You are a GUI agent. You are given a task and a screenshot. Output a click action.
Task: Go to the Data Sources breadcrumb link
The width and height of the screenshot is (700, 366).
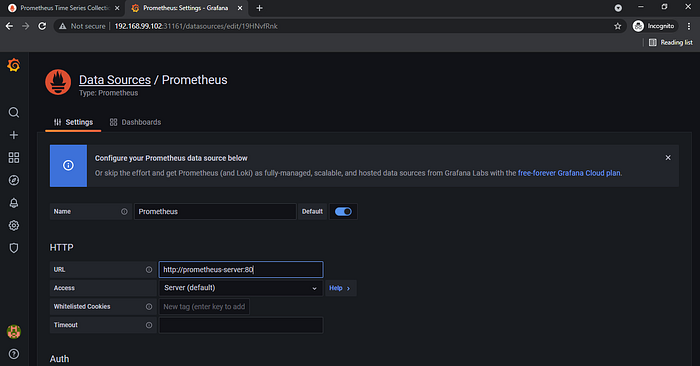[x=115, y=80]
